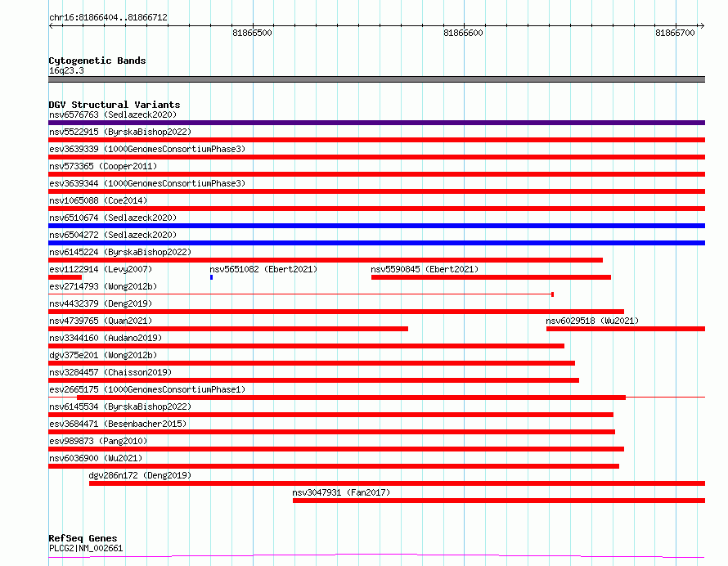
Task: Click the blue nsv6504272 variant bar
Action: pyautogui.click(x=376, y=243)
